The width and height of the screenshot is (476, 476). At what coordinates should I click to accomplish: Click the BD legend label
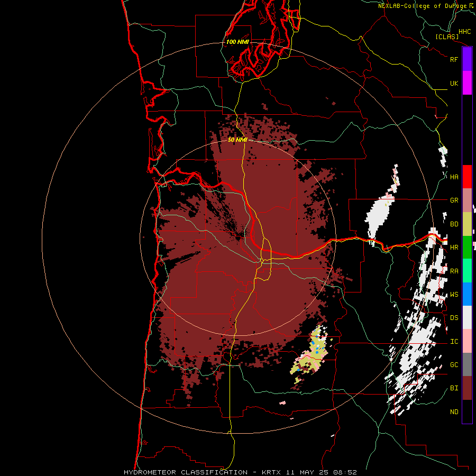point(454,224)
